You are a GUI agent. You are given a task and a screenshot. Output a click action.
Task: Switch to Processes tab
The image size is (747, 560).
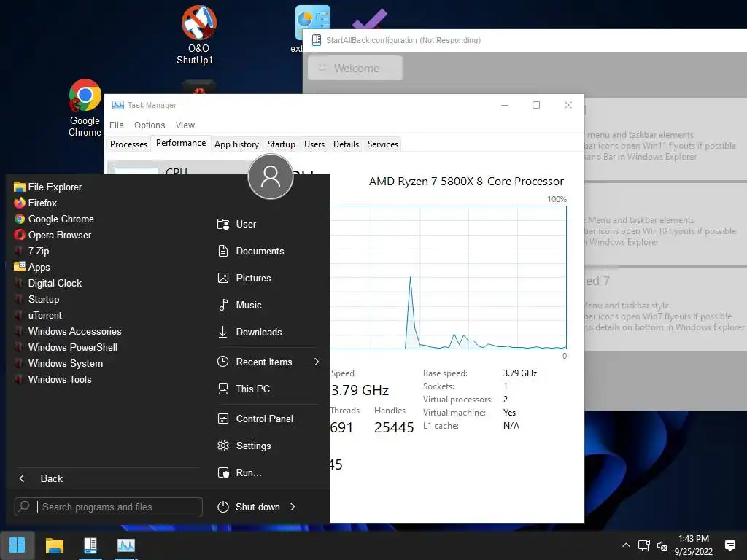128,144
